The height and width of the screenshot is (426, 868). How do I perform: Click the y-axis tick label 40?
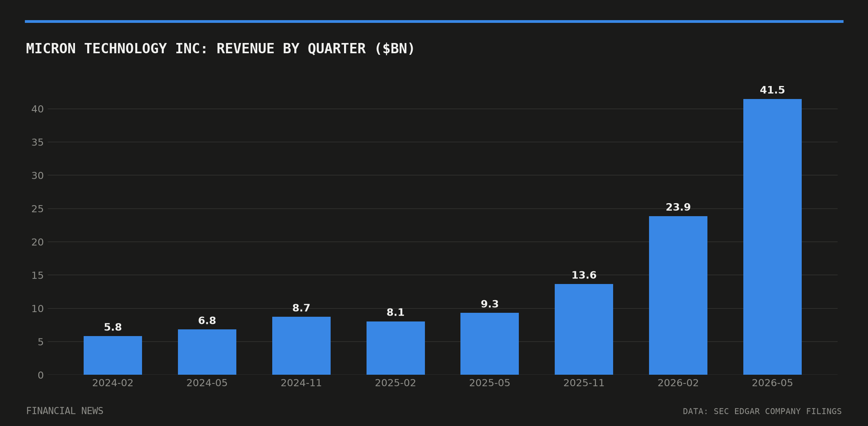click(37, 109)
